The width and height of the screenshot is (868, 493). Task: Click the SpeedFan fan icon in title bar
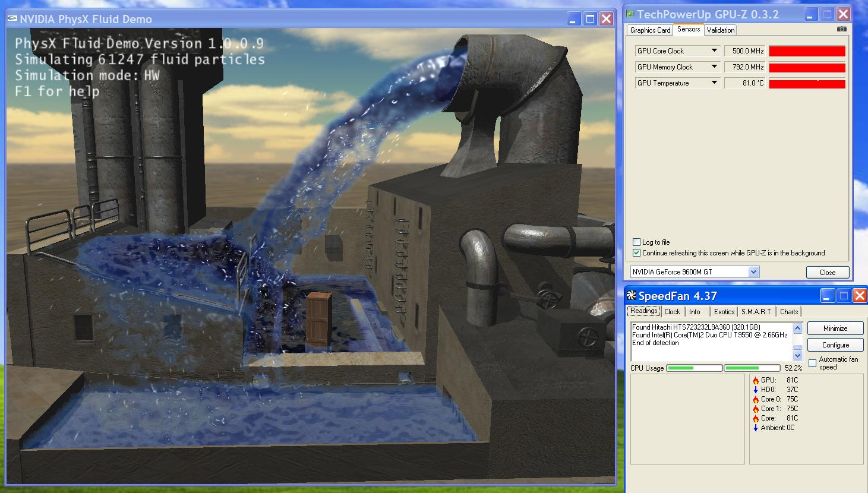(x=632, y=296)
